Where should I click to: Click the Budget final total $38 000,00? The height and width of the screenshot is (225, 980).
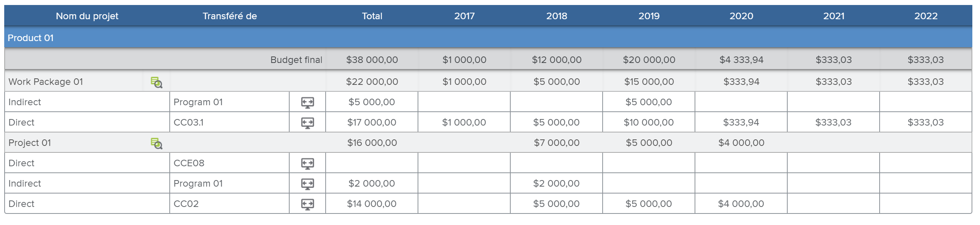click(372, 60)
